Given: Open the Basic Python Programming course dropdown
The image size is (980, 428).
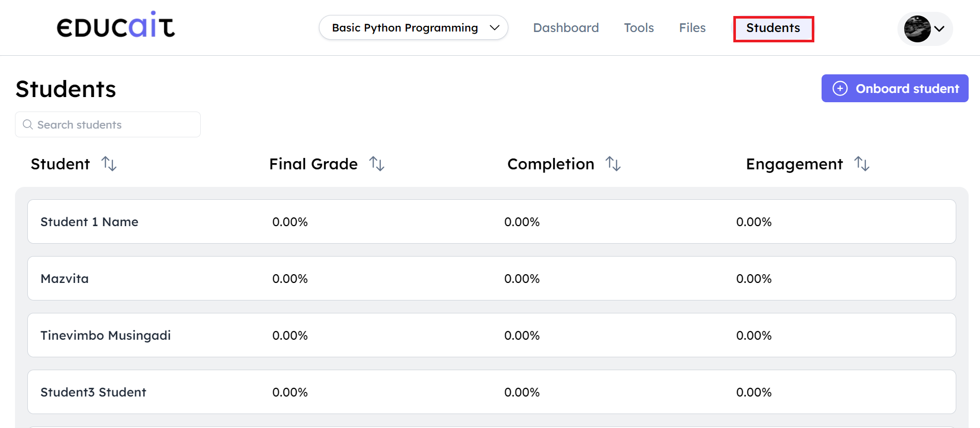Looking at the screenshot, I should click(413, 28).
